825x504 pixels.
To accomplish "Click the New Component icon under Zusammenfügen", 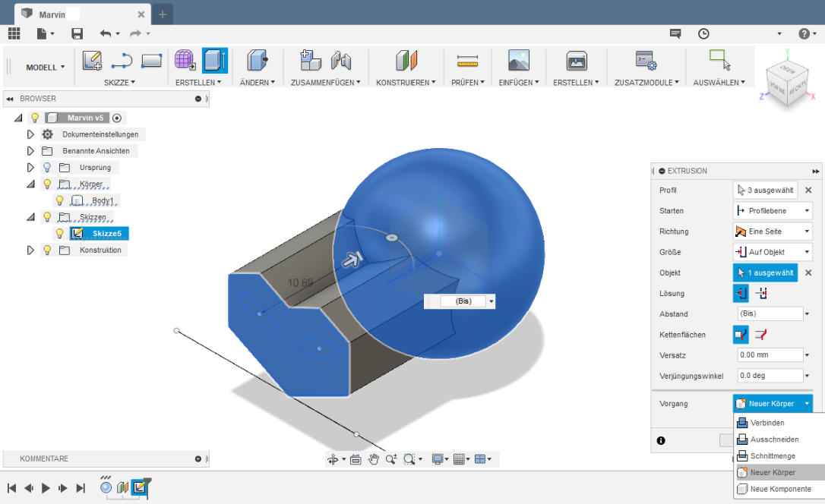I will coord(311,61).
